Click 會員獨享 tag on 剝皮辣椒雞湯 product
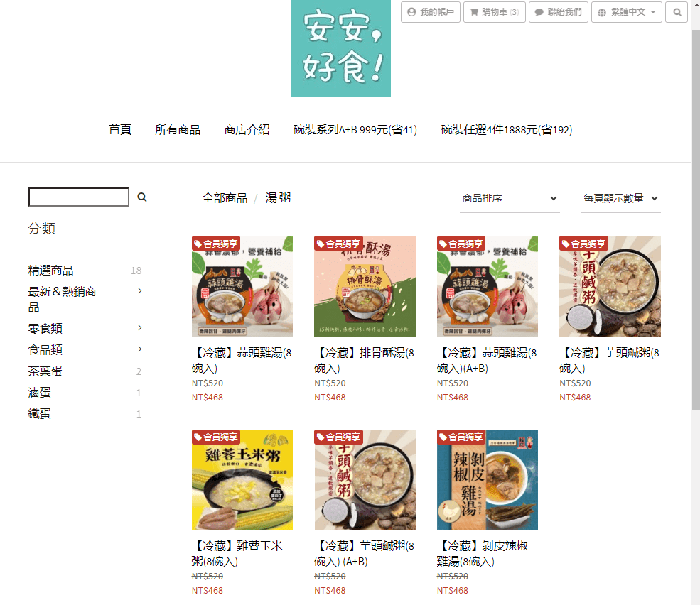700x605 pixels. click(x=461, y=437)
